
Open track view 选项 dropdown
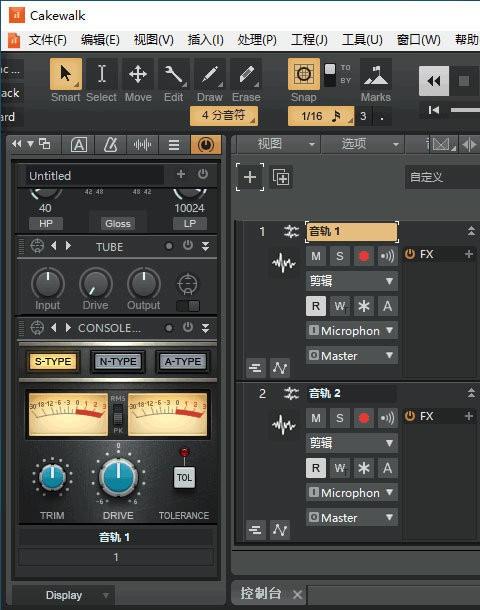click(x=363, y=144)
